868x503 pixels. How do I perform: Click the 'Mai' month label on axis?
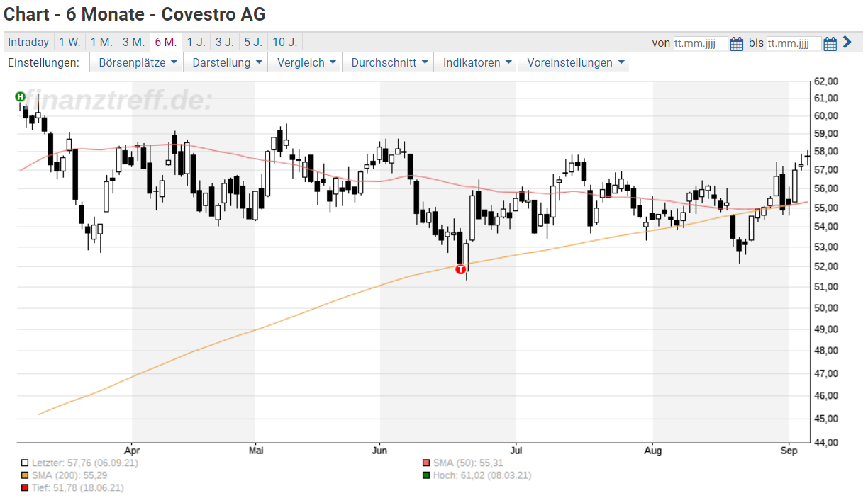point(257,449)
